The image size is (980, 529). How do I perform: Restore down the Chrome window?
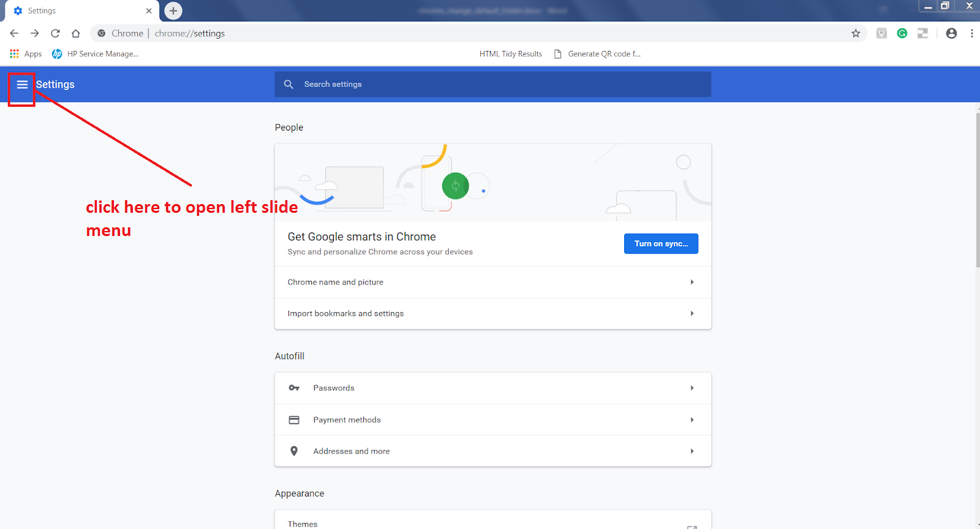(x=945, y=6)
